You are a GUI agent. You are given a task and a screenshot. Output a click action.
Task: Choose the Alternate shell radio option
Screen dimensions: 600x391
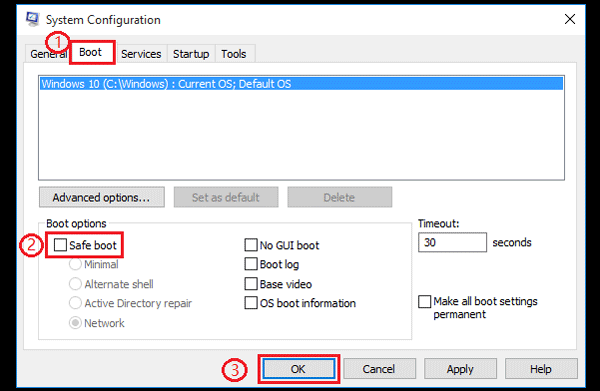pos(75,284)
